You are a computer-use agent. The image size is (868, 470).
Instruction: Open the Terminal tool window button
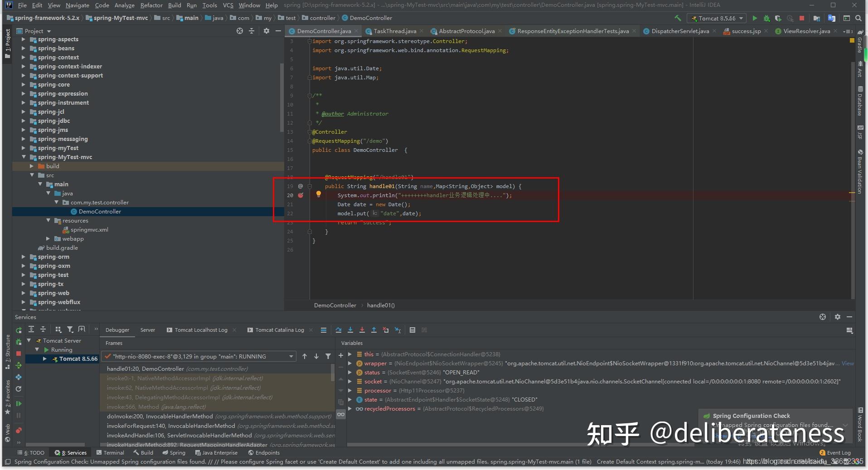tap(110, 452)
